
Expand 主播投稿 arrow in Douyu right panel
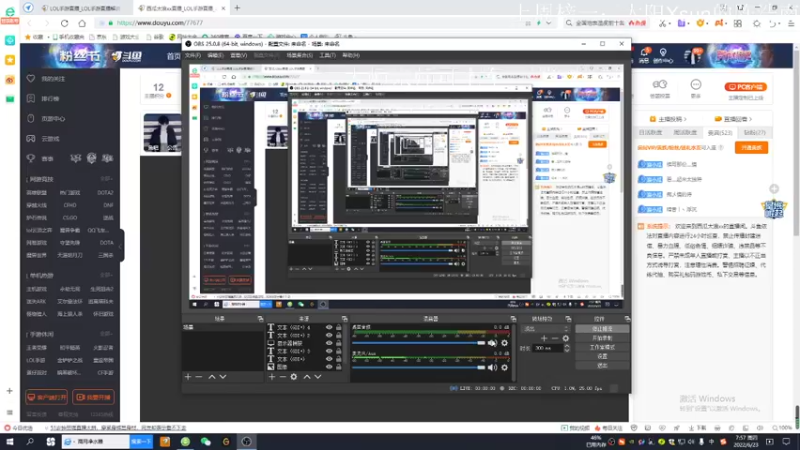tap(685, 119)
